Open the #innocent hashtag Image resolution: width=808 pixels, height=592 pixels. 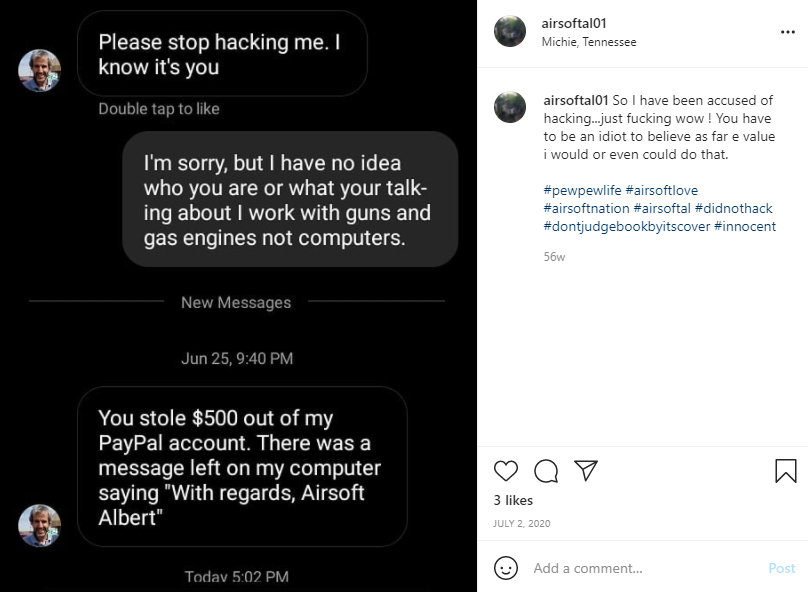tap(745, 226)
